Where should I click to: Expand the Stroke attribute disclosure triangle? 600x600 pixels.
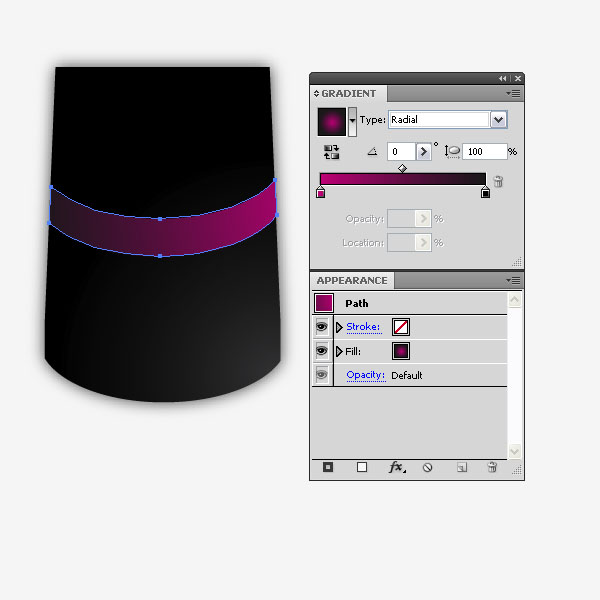(339, 327)
